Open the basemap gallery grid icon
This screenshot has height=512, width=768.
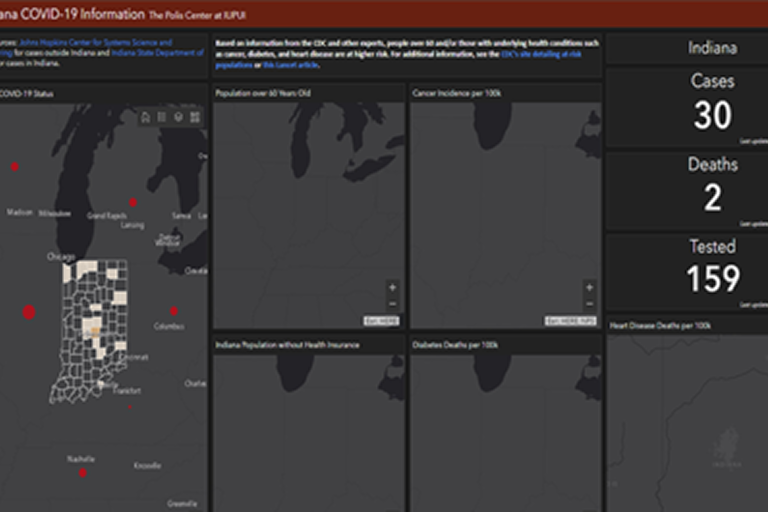195,118
